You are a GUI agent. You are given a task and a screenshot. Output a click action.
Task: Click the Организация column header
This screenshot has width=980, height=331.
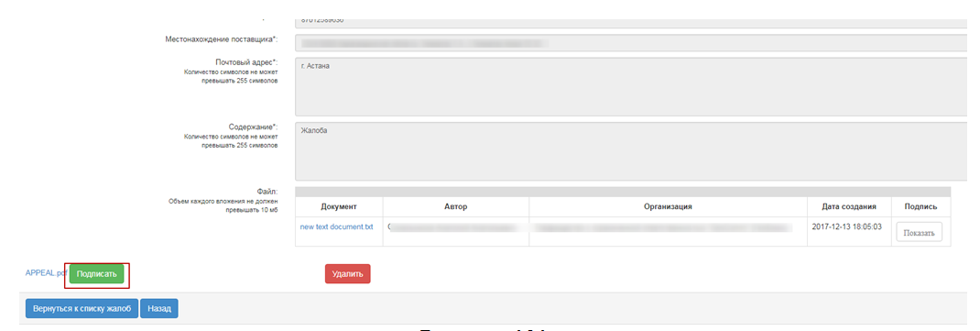pyautogui.click(x=668, y=206)
